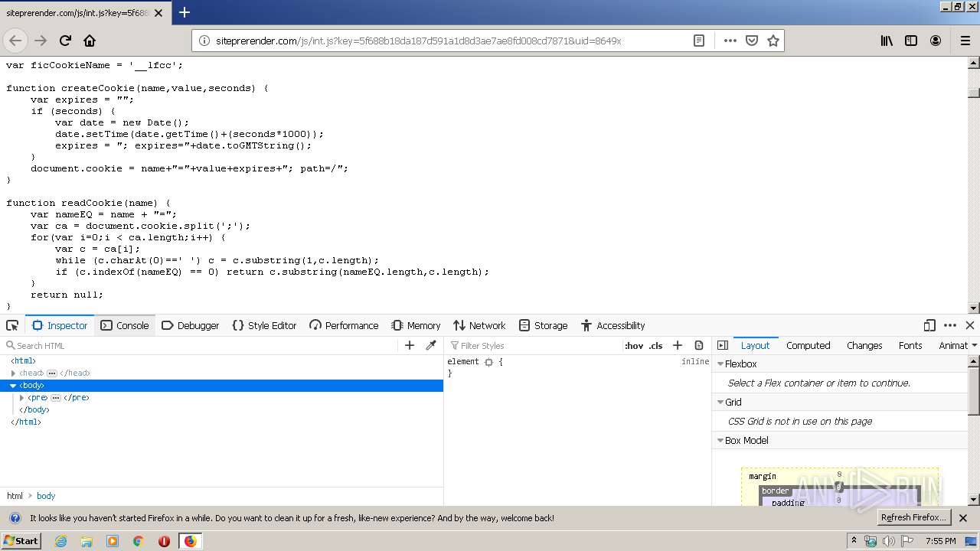Open the Style Editor tab
This screenshot has height=551, width=980.
[264, 325]
